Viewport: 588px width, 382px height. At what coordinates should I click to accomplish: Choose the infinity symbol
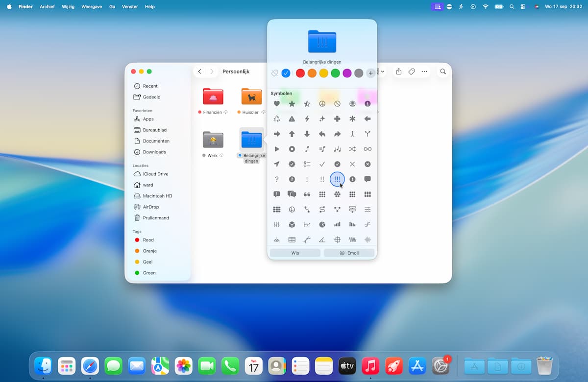pos(367,149)
